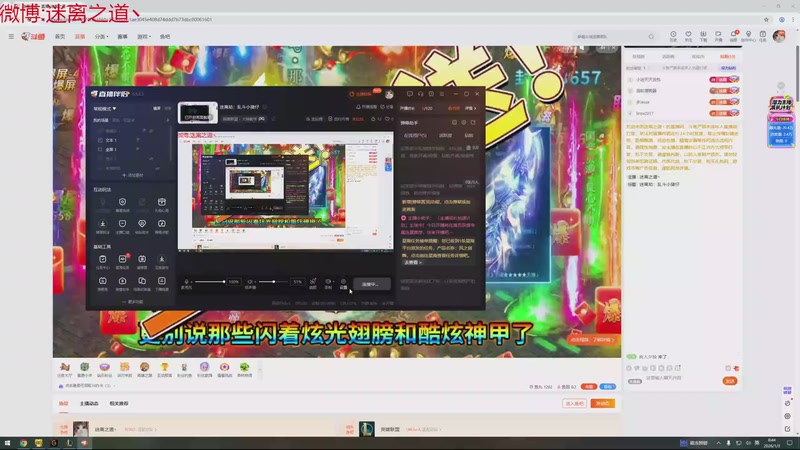Open the 直播 nav tab
Image resolution: width=800 pixels, height=450 pixels.
pos(80,37)
